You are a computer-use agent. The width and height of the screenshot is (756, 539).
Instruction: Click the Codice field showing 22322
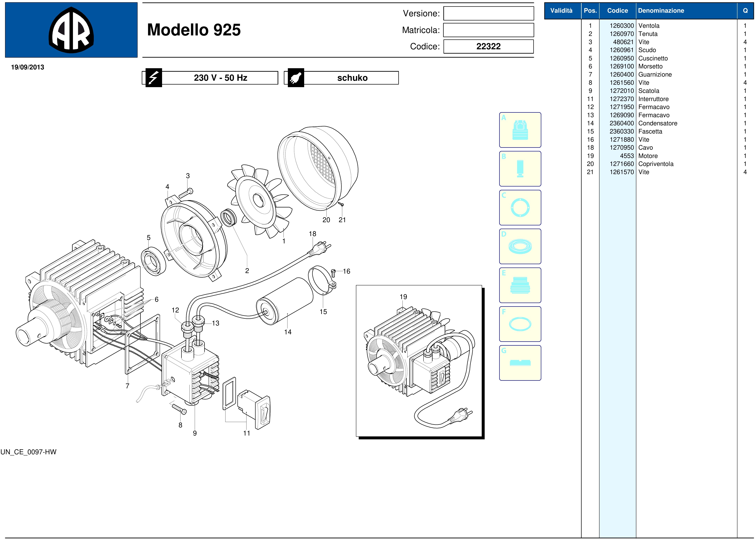488,47
